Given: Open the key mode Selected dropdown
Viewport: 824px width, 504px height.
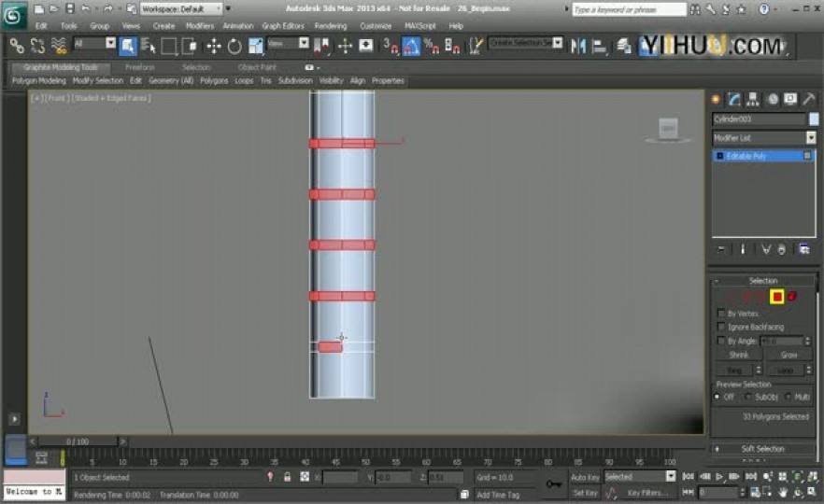Looking at the screenshot, I should click(640, 477).
